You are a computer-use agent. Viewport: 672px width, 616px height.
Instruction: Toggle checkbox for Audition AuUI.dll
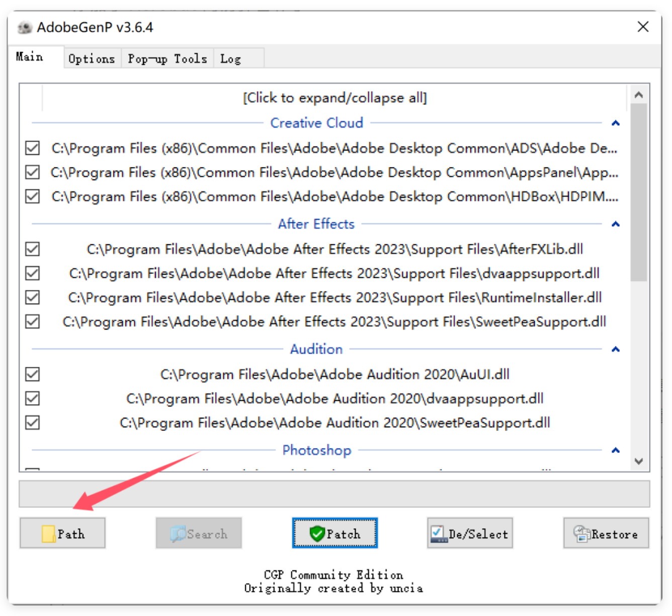[33, 374]
